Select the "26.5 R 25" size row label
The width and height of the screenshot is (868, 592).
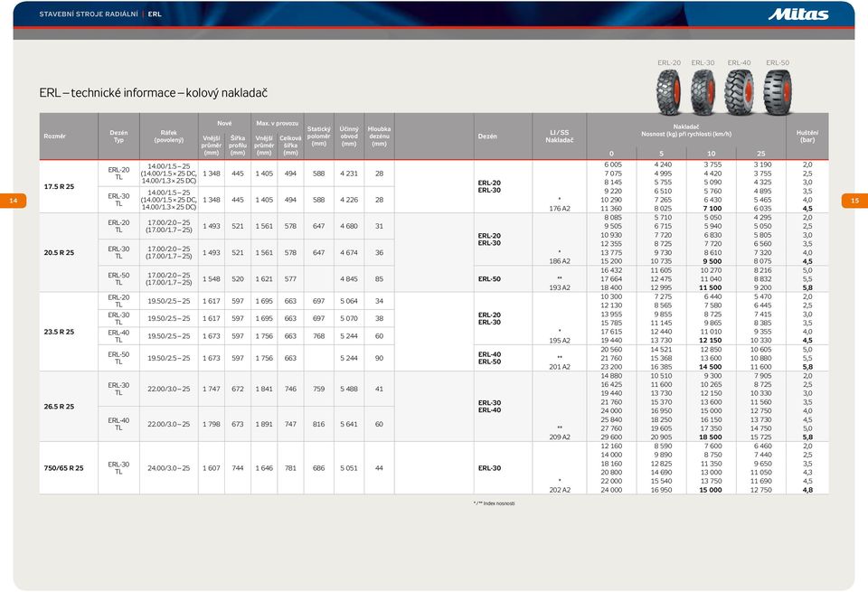(59, 406)
